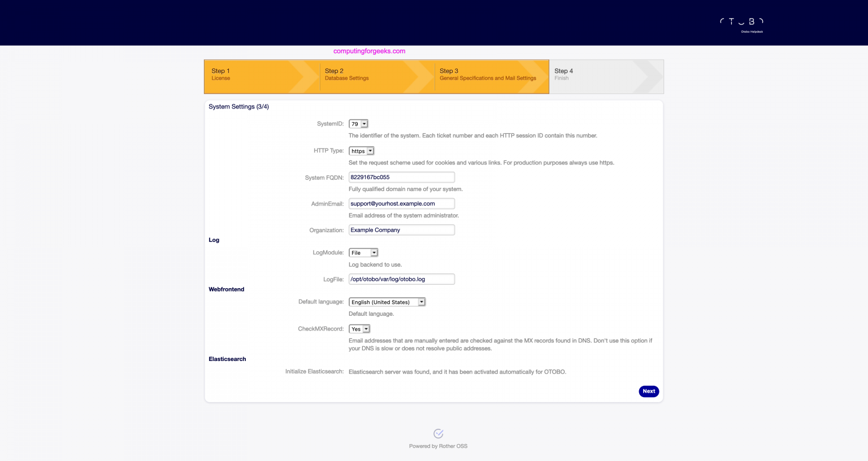Click into the AdminEmail text field
This screenshot has width=868, height=461.
pos(401,204)
